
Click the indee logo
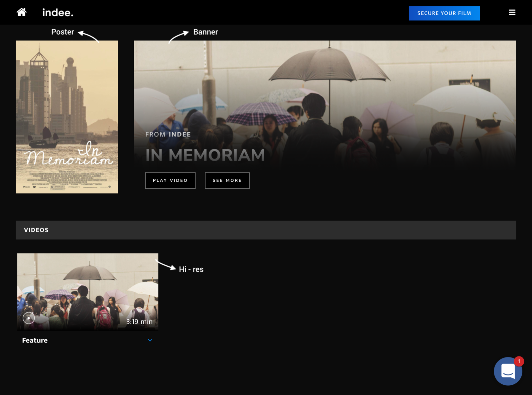(58, 13)
